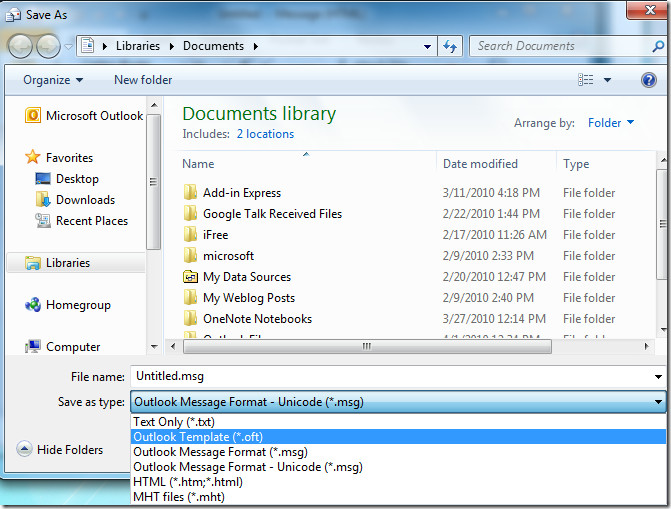This screenshot has height=509, width=671.
Task: Open the view options dropdown arrow
Action: click(607, 80)
